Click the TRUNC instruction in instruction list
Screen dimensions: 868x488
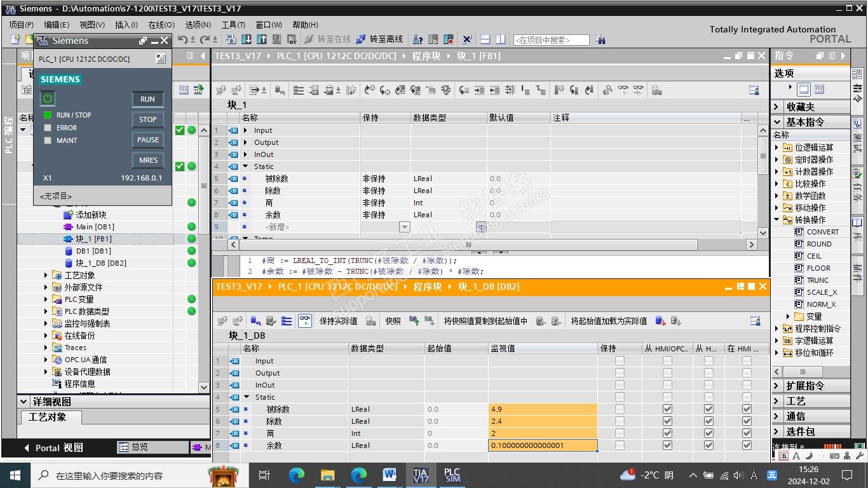click(817, 280)
